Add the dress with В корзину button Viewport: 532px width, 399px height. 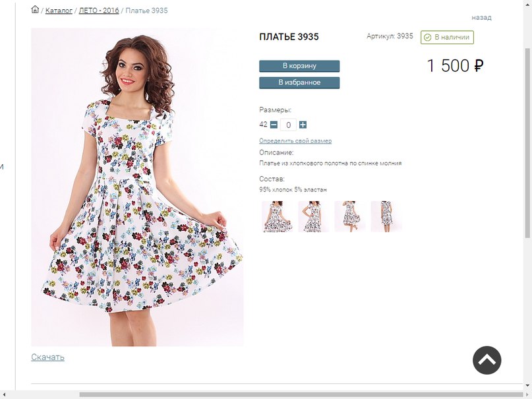(299, 66)
